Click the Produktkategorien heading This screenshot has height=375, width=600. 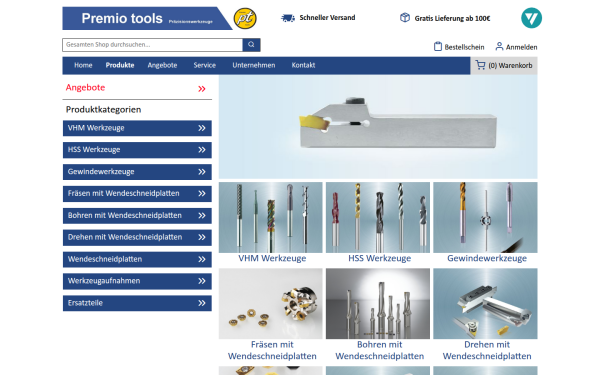click(x=103, y=110)
